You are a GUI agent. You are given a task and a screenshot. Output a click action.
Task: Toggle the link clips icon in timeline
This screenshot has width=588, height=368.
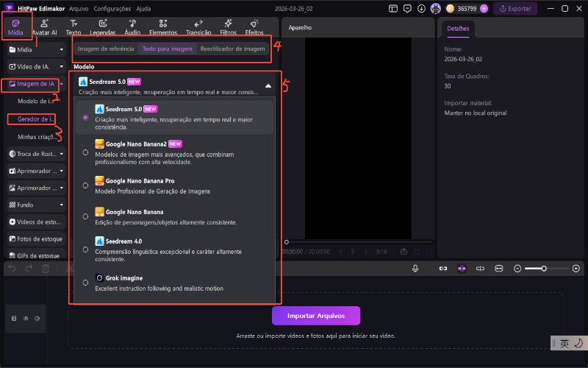[443, 269]
